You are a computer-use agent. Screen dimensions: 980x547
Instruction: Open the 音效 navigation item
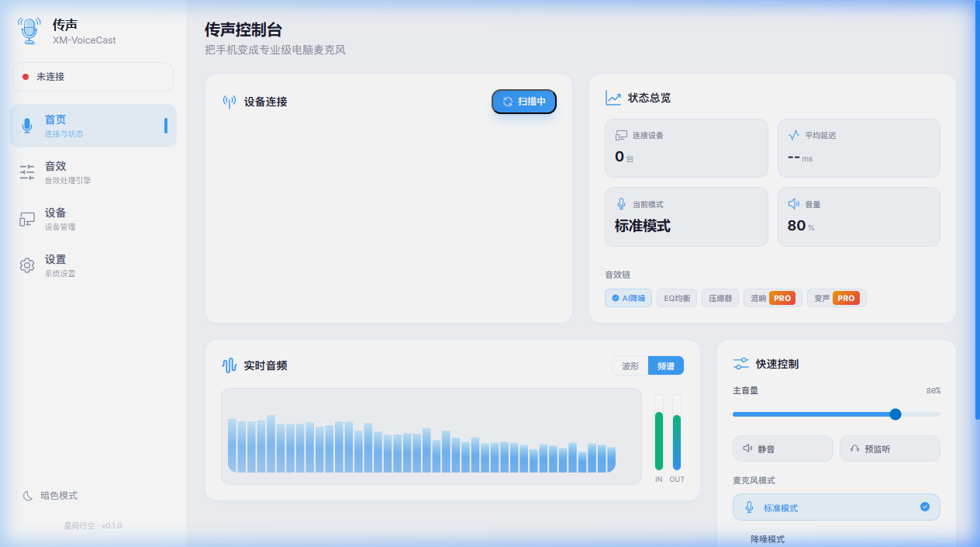[93, 172]
